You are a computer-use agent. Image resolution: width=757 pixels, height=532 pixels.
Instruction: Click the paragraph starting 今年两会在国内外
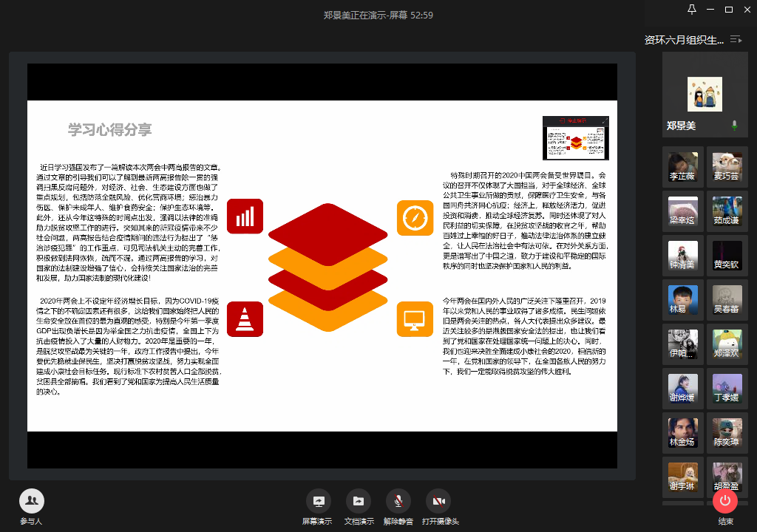coord(525,336)
